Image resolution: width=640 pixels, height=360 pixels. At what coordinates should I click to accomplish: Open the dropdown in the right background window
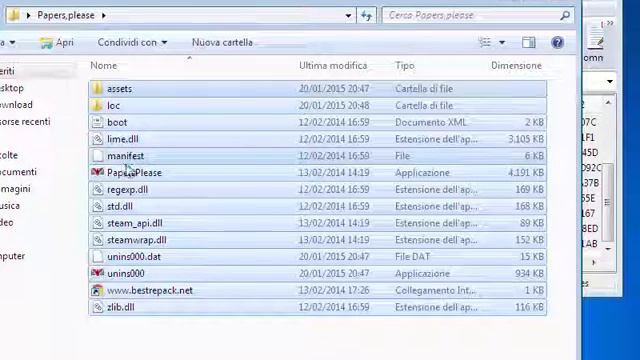610,81
